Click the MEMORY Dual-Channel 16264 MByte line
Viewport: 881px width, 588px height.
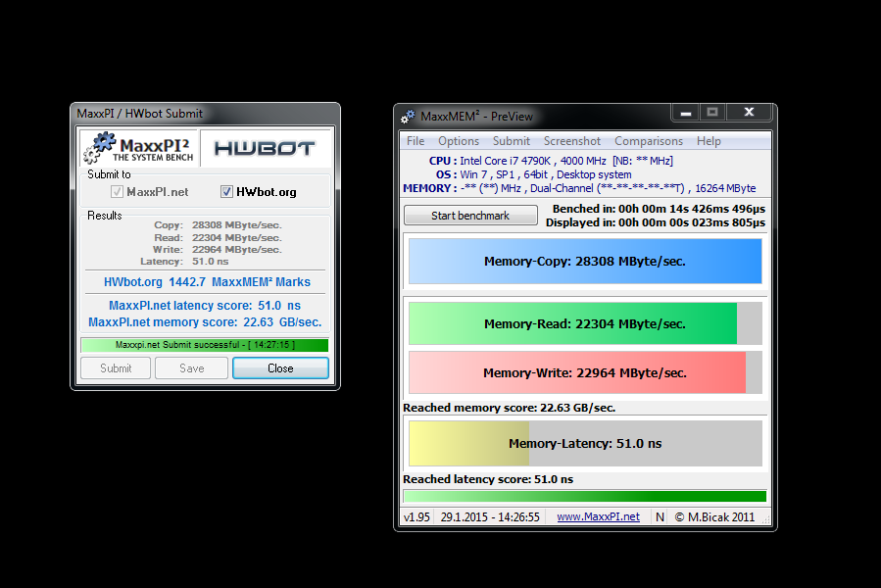click(579, 188)
